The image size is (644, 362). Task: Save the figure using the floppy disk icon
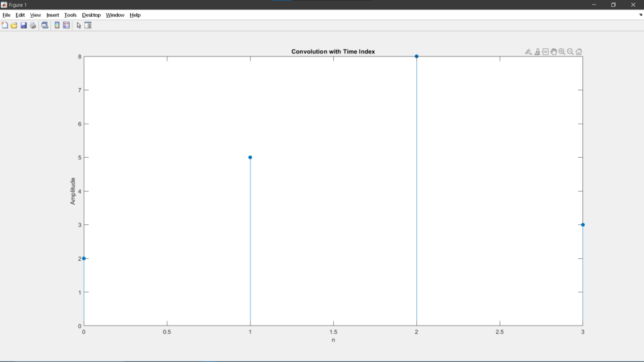click(x=23, y=25)
